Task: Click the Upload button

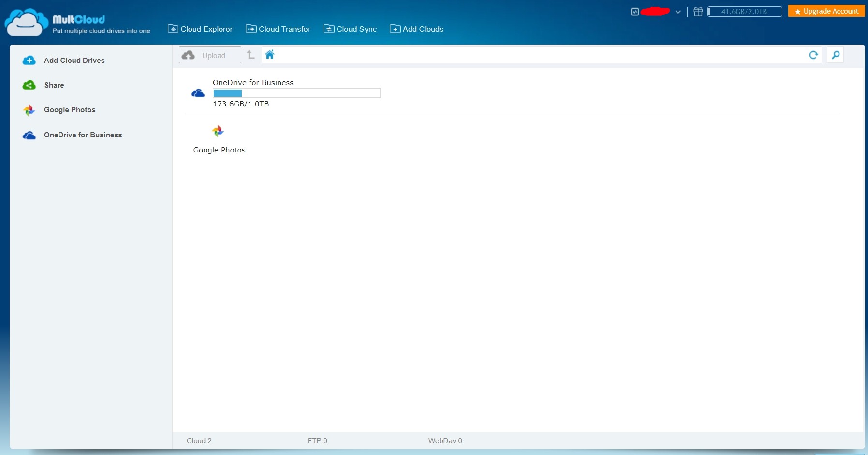Action: 210,55
